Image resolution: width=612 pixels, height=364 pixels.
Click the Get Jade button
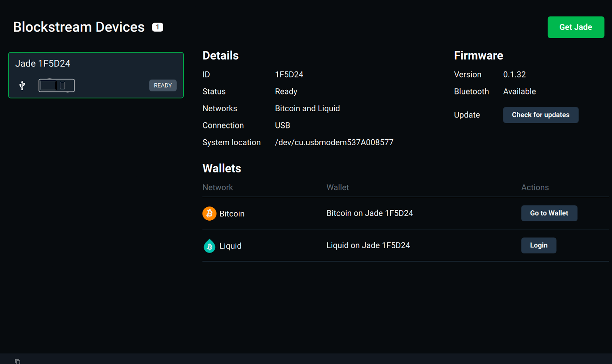click(x=576, y=27)
